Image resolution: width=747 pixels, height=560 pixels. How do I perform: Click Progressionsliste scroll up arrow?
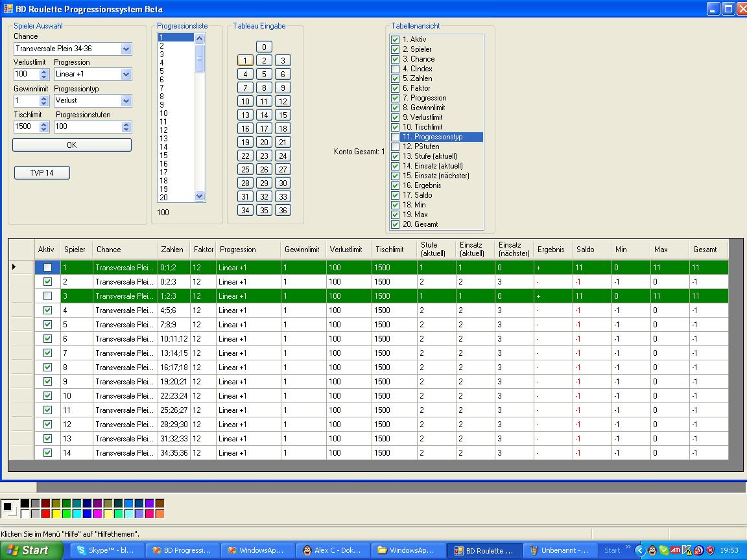(x=200, y=39)
